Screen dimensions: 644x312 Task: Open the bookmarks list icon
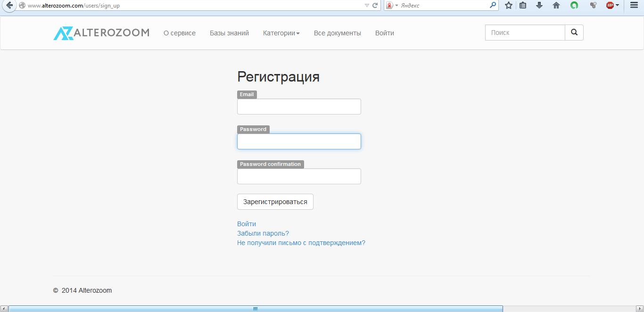[x=523, y=6]
